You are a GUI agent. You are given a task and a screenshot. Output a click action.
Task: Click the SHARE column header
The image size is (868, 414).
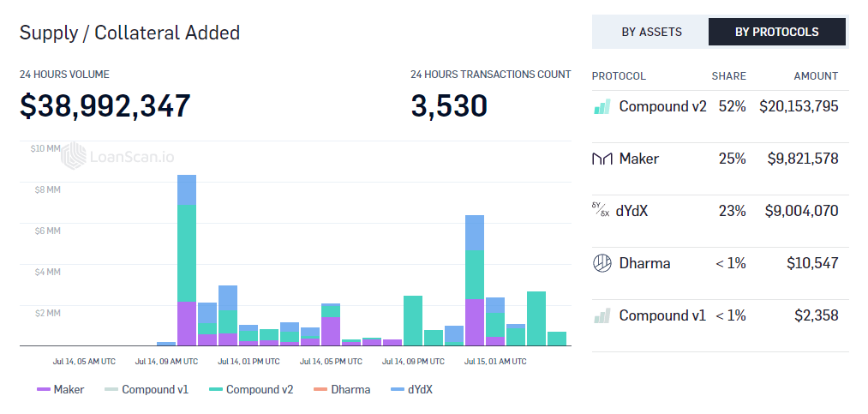(728, 76)
